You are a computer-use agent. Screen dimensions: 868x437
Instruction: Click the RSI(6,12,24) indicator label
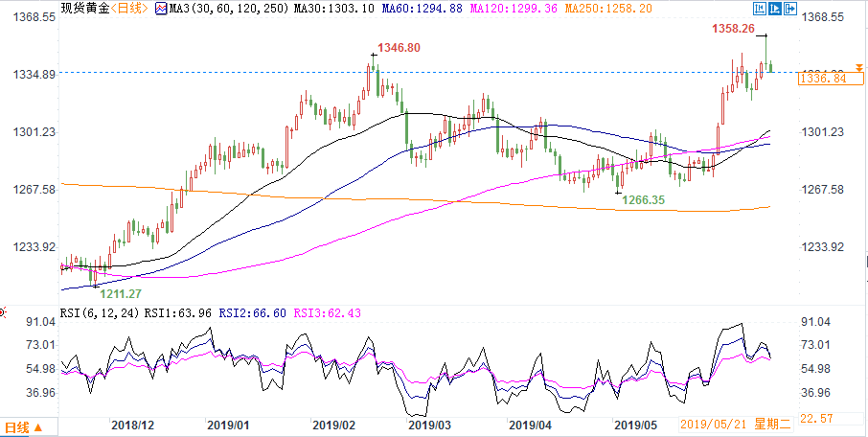click(x=100, y=313)
